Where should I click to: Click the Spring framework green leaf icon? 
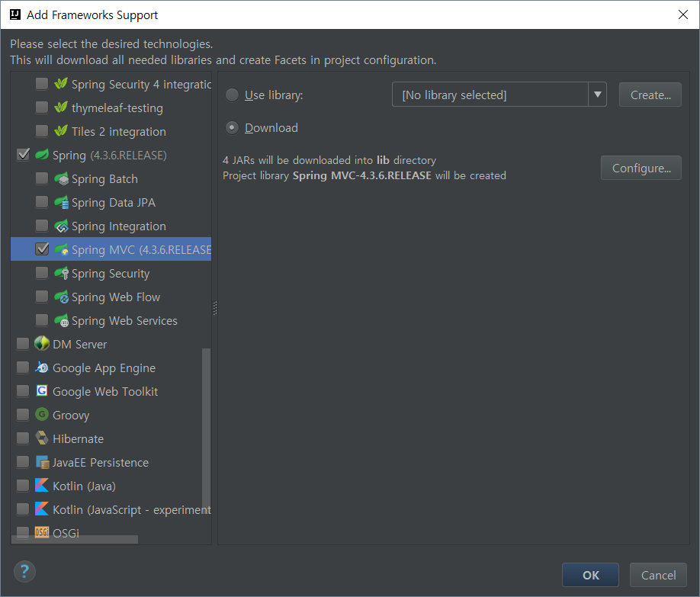click(42, 155)
